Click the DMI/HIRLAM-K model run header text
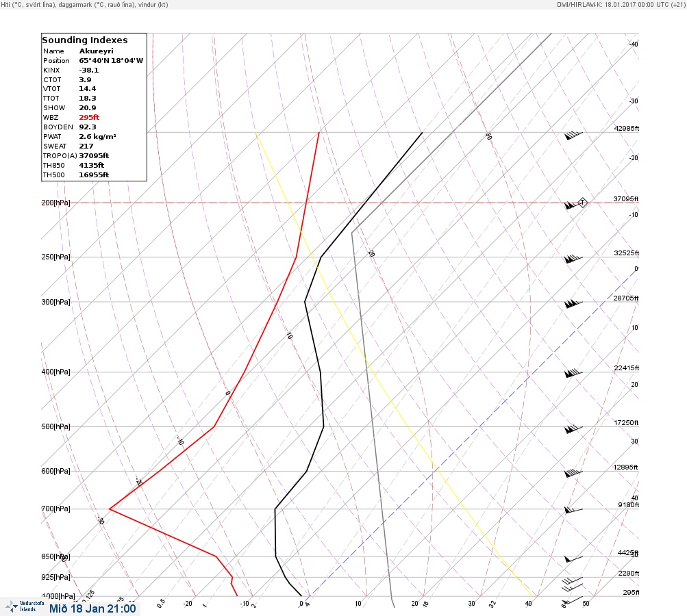687x616 pixels. pos(621,4)
